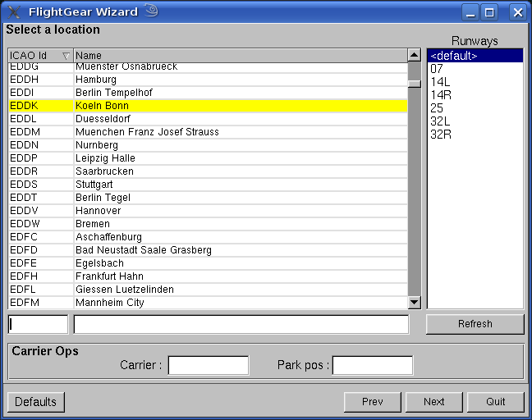Minimize the FlightGear Wizard window
Viewport: 532px width, 420px height.
pos(470,12)
